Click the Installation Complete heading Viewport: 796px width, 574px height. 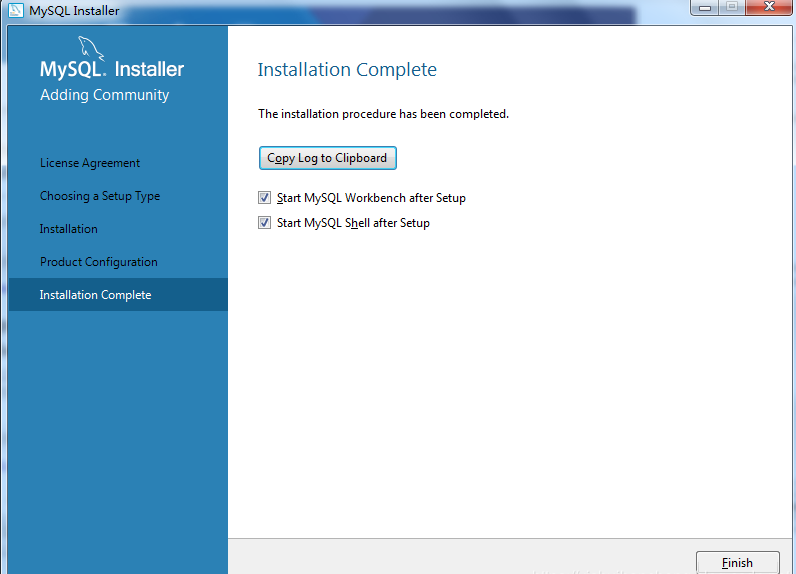tap(347, 70)
